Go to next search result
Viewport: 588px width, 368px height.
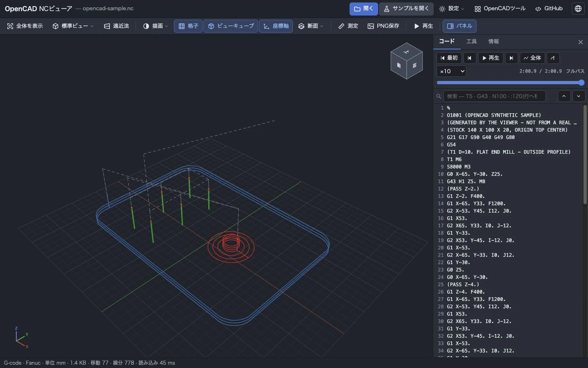click(x=579, y=96)
